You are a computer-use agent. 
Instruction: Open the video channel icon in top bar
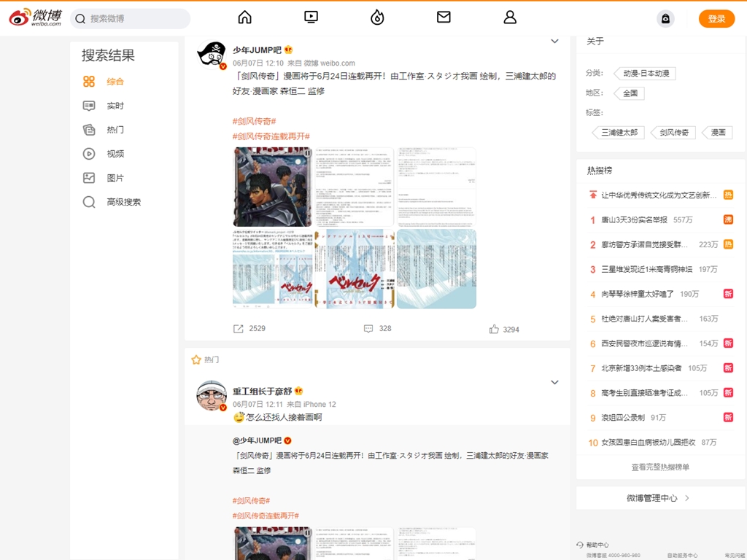(311, 17)
